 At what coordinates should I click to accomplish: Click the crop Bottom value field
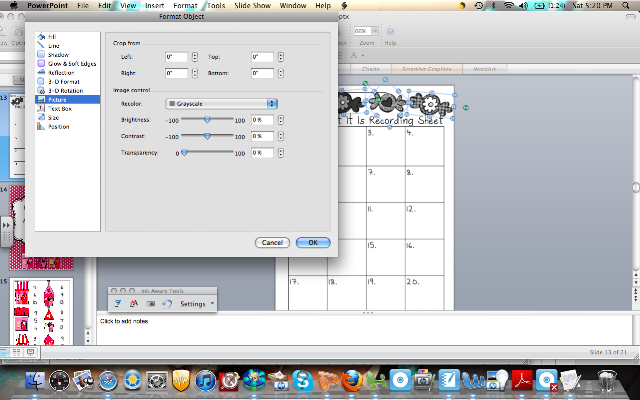(262, 73)
